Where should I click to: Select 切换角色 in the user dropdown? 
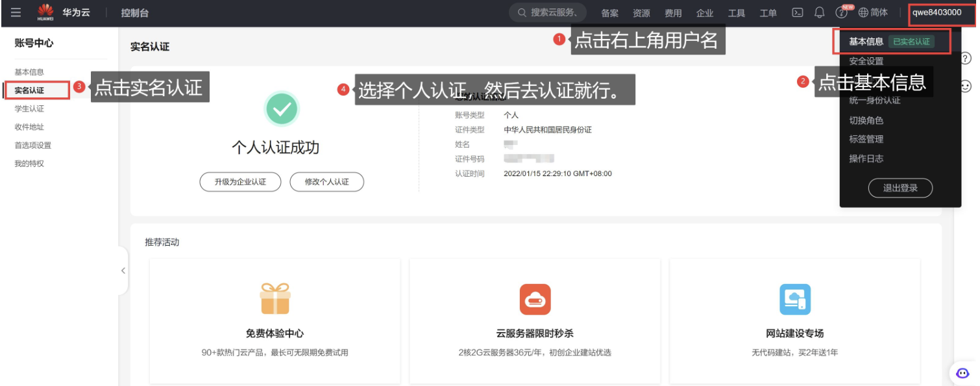pos(866,120)
